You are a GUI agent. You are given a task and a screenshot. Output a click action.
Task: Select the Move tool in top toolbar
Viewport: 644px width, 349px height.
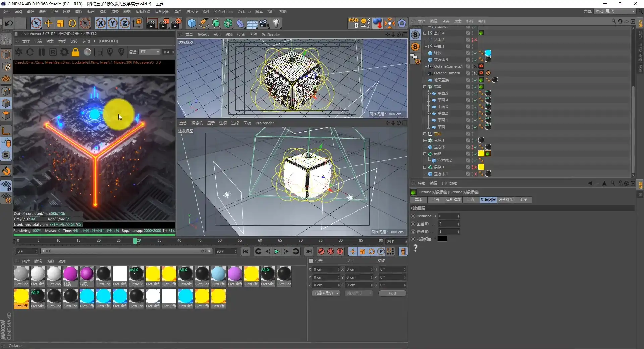[x=48, y=23]
